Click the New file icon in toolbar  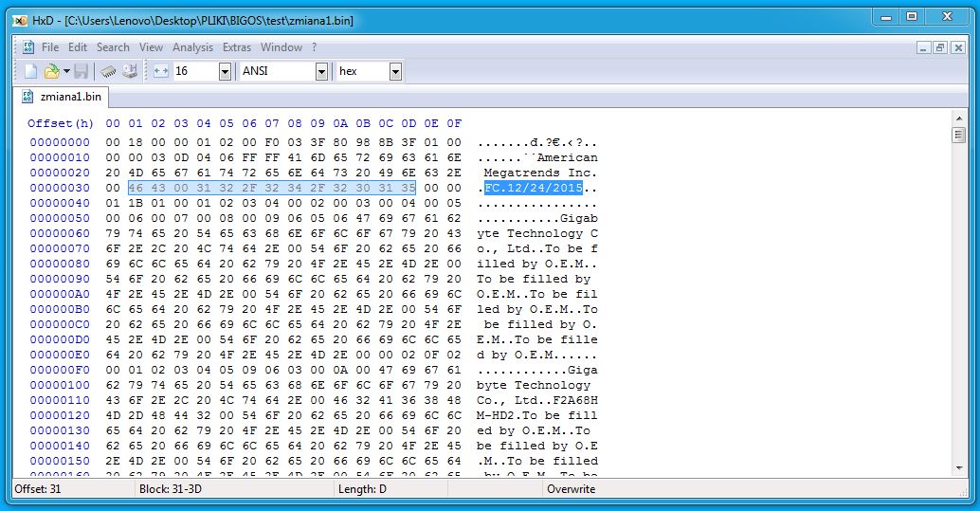click(30, 71)
